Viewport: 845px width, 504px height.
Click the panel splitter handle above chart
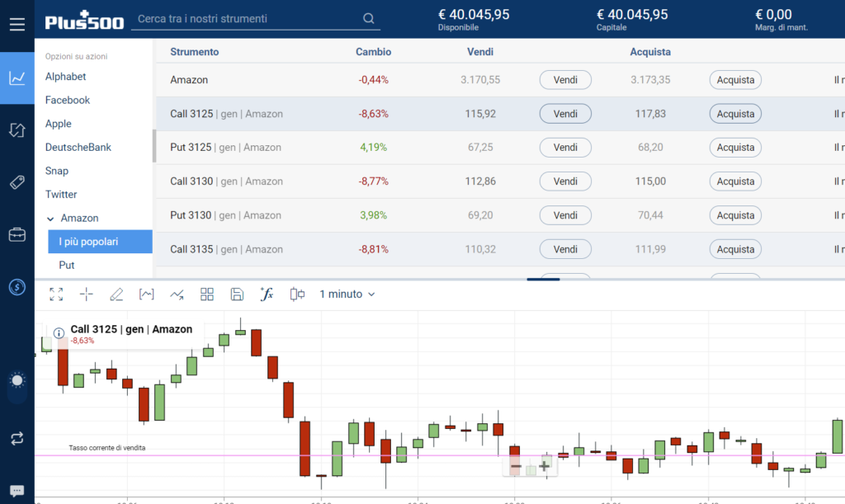point(543,279)
